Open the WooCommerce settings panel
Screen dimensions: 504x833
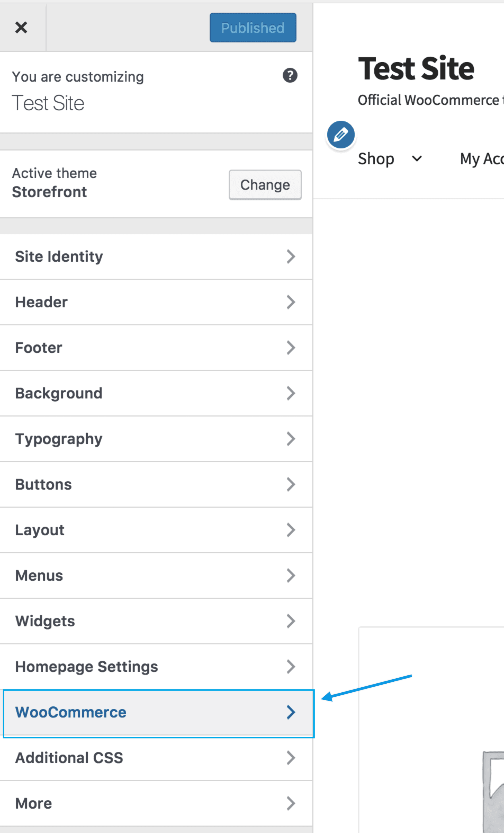(155, 712)
